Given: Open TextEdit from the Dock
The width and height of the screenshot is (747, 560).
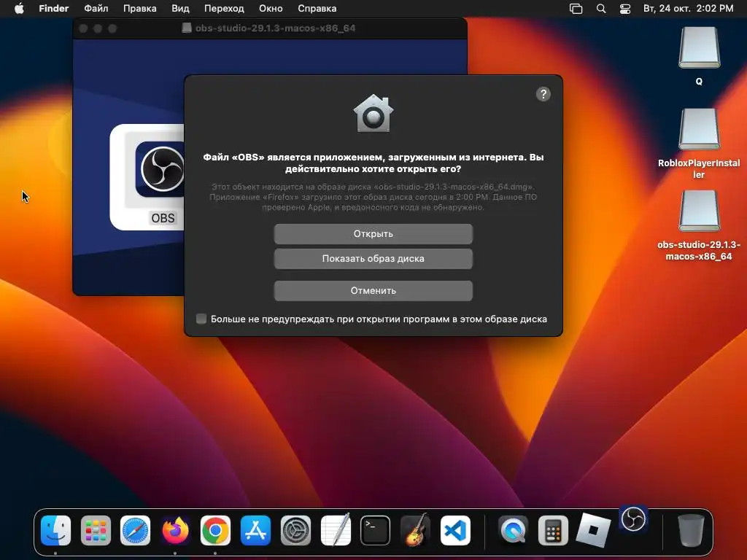Looking at the screenshot, I should coord(336,531).
